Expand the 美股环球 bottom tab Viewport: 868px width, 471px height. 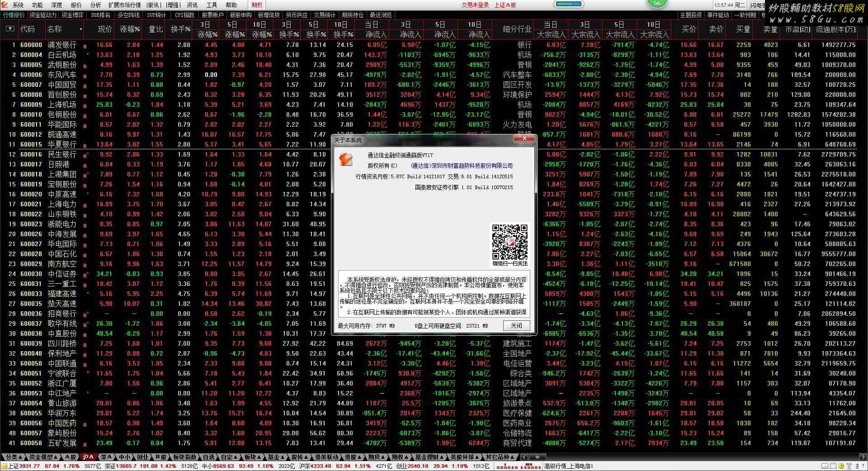point(464,457)
